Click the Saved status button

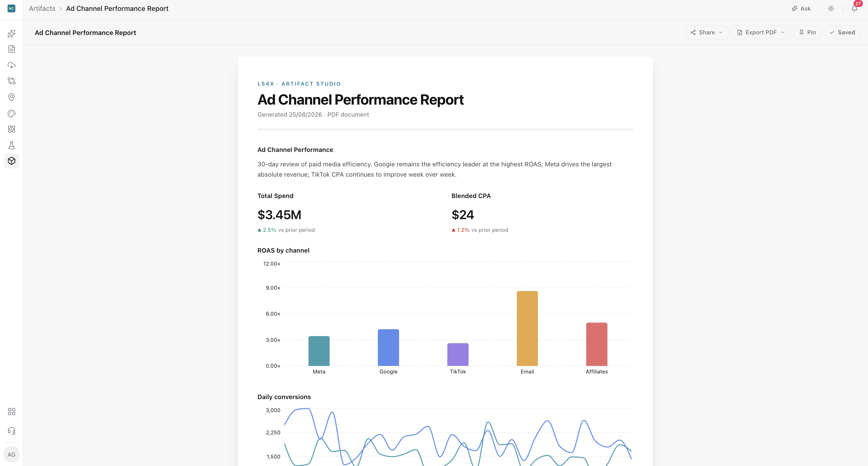842,32
